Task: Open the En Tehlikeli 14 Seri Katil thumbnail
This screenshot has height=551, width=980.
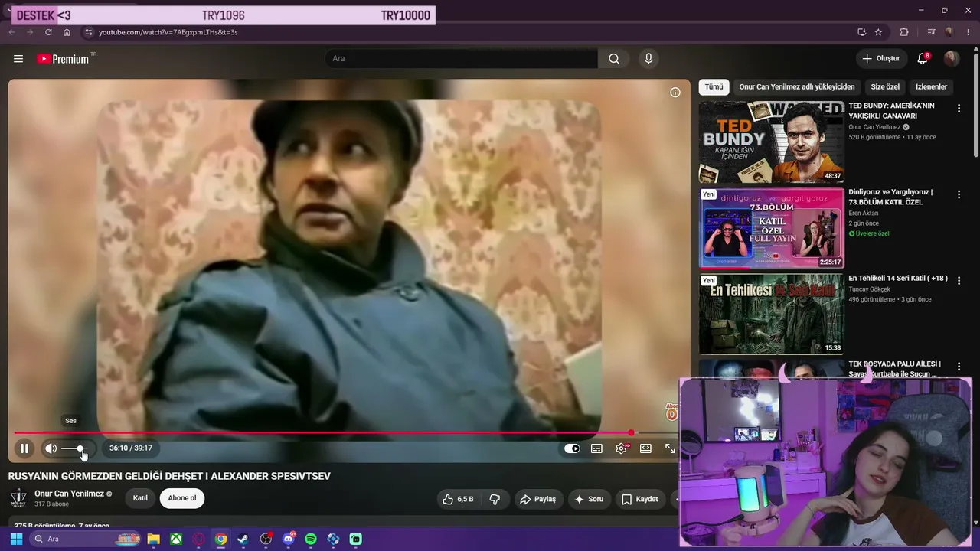Action: [x=771, y=314]
